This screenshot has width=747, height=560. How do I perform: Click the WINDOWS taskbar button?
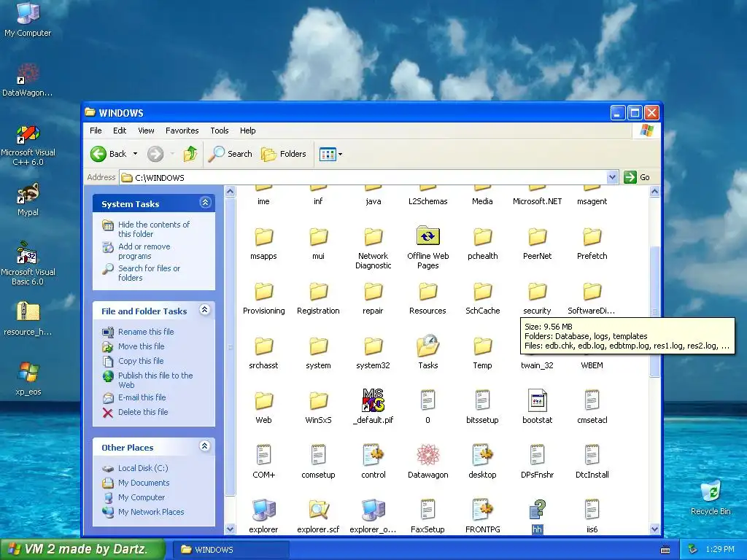tap(230, 550)
